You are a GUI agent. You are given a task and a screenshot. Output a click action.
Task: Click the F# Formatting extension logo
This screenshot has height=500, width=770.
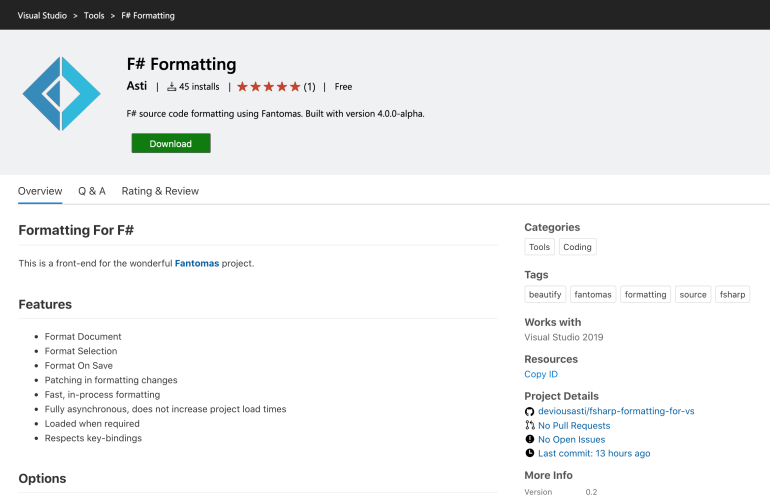coord(61,95)
